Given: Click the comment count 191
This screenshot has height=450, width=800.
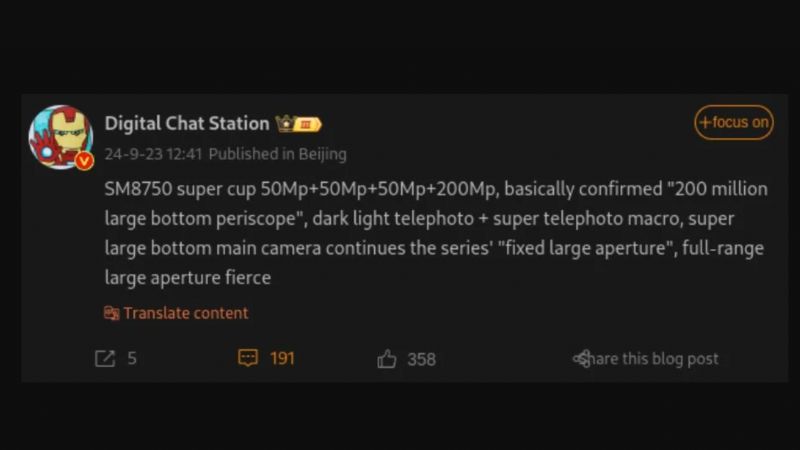Looking at the screenshot, I should (x=282, y=358).
